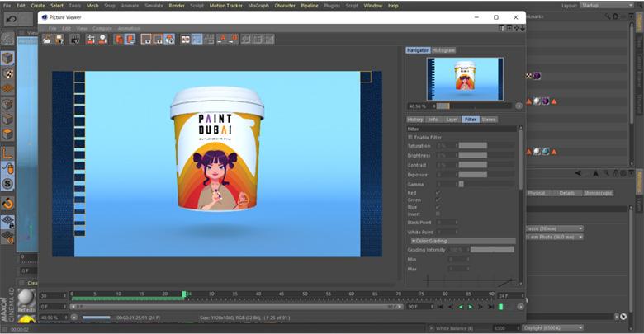Toggle the Red channel checkbox

(x=438, y=192)
